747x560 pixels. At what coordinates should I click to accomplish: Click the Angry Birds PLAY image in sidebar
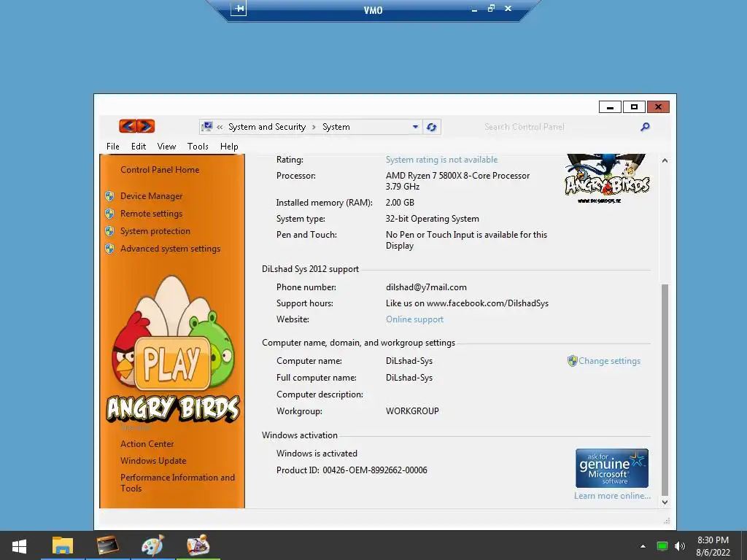172,349
